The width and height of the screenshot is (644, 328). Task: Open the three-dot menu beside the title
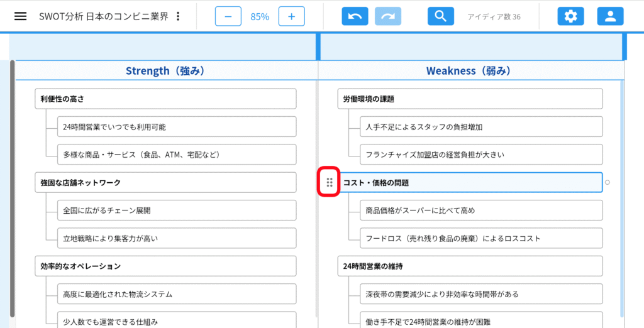click(x=178, y=16)
